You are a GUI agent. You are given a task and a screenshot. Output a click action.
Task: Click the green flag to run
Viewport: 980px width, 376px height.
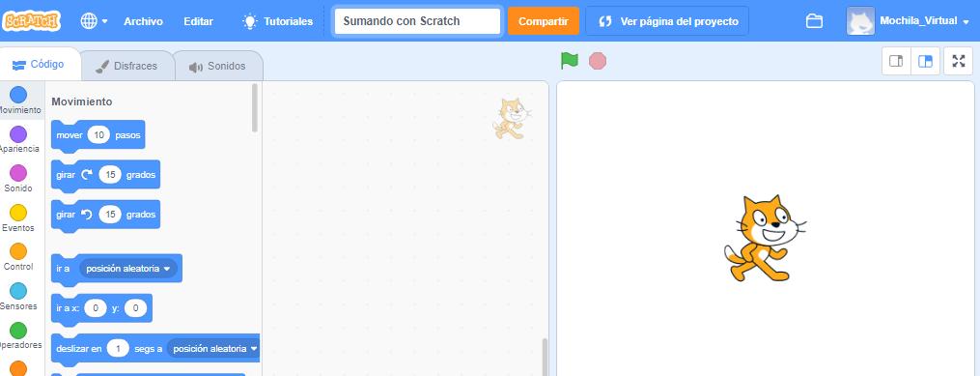(x=570, y=61)
